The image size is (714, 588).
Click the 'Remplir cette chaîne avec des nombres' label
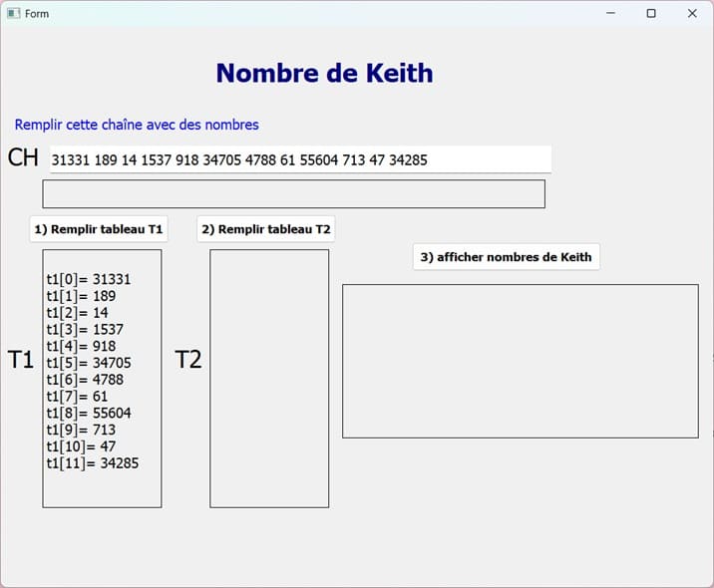click(x=137, y=125)
